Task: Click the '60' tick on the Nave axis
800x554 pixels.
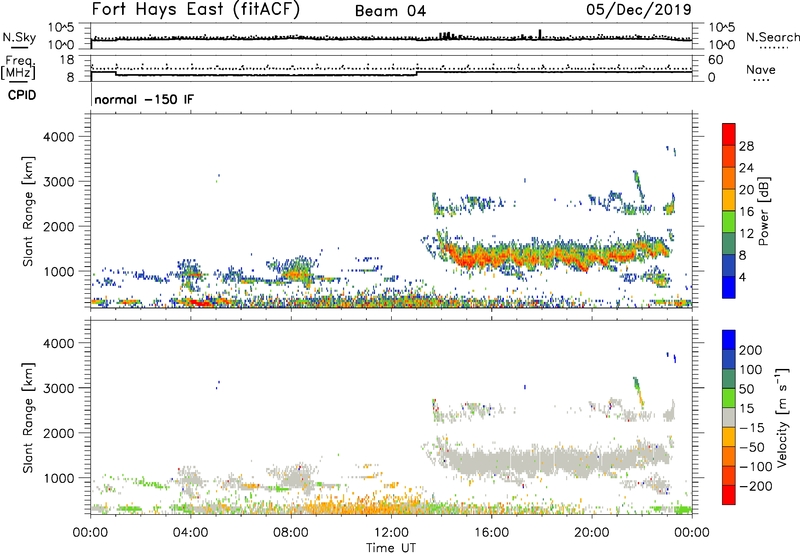Action: 716,60
